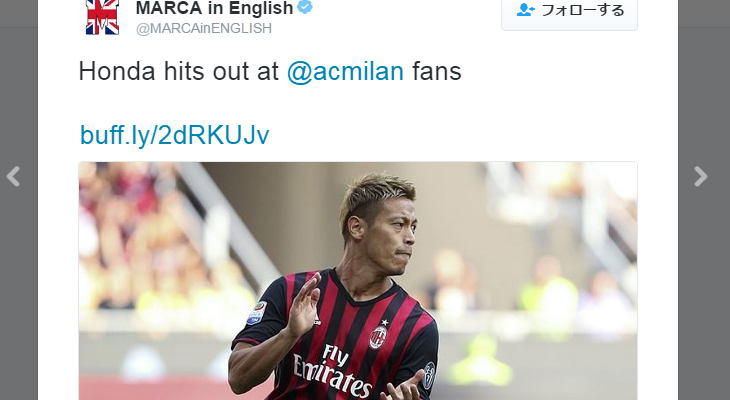730x400 pixels.
Task: Follow the account via フォローする button
Action: tap(569, 12)
